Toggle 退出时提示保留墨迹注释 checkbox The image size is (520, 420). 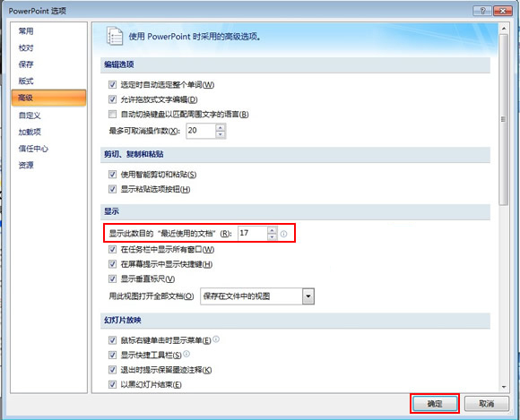pyautogui.click(x=112, y=370)
